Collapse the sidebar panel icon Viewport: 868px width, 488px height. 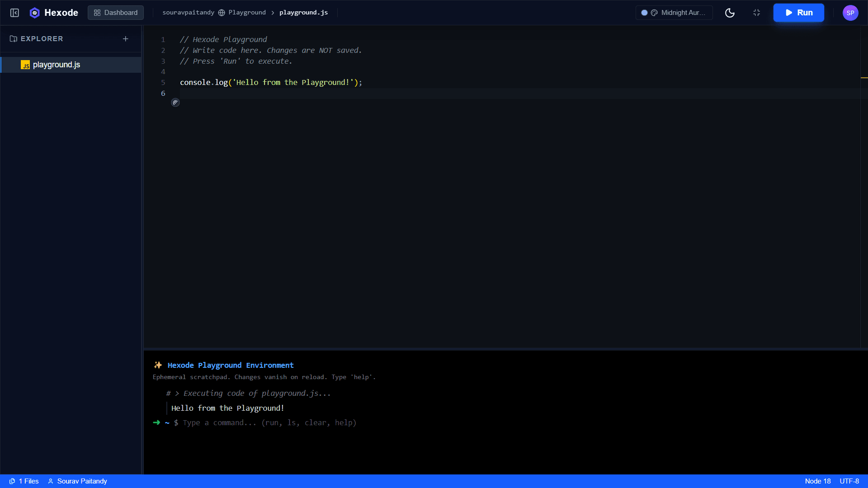pyautogui.click(x=14, y=13)
